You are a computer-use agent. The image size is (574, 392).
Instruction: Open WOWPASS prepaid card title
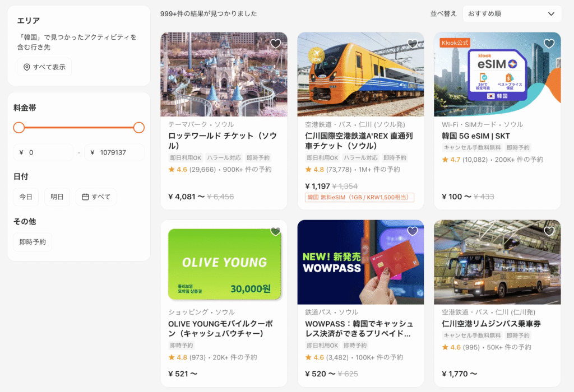point(359,328)
